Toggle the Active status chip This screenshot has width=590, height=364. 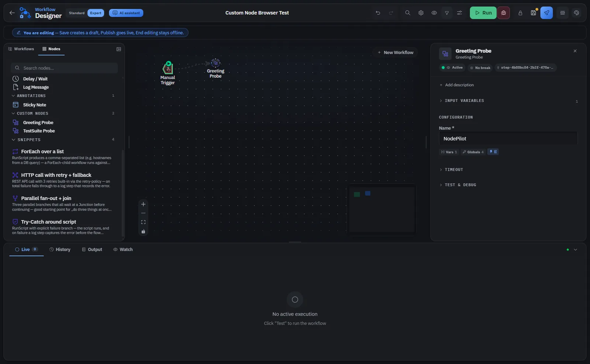(452, 68)
